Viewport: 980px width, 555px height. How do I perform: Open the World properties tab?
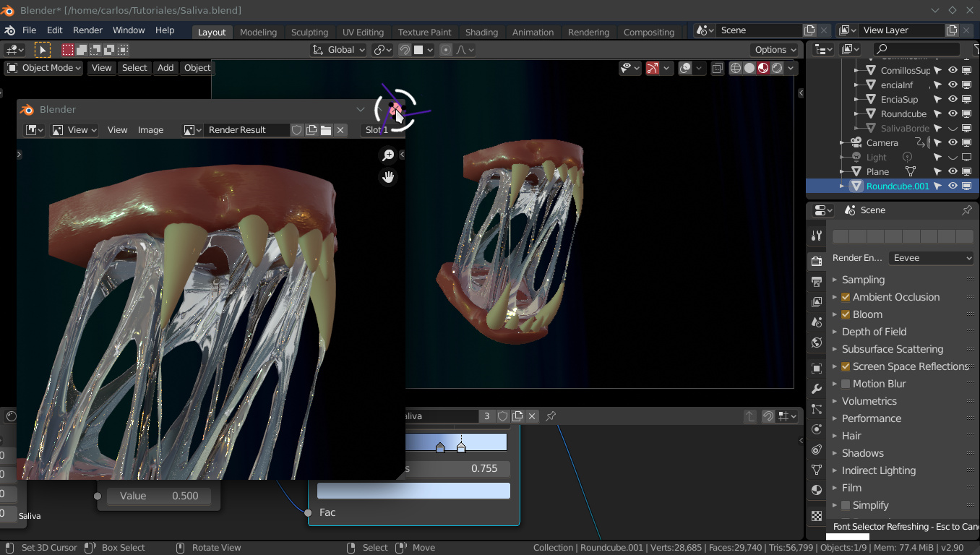point(817,342)
